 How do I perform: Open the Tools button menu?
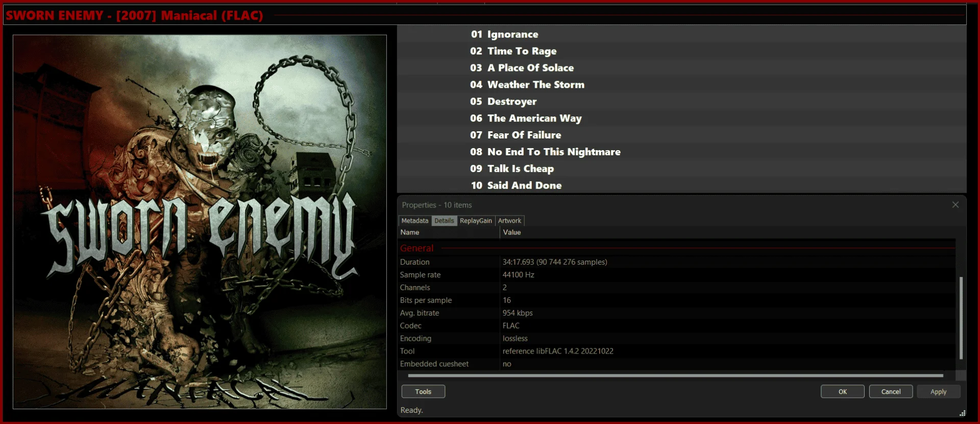[x=423, y=391]
